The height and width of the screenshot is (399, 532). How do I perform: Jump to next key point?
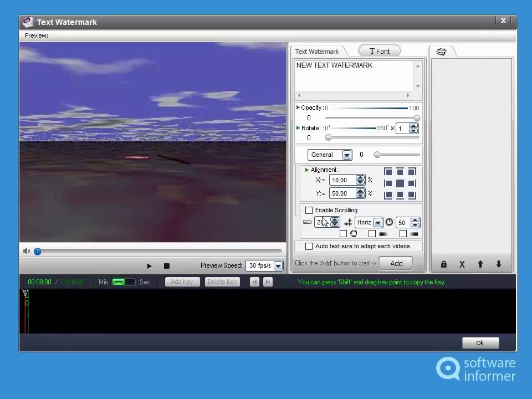tap(268, 282)
